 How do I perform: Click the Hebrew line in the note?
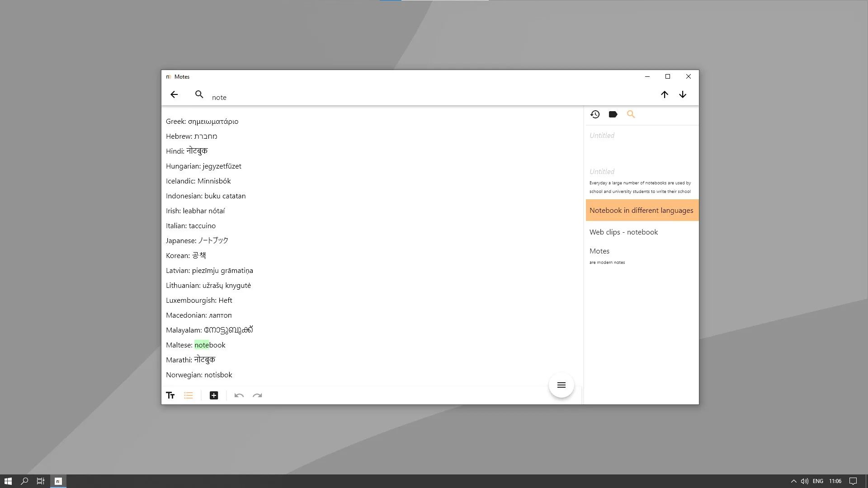191,136
